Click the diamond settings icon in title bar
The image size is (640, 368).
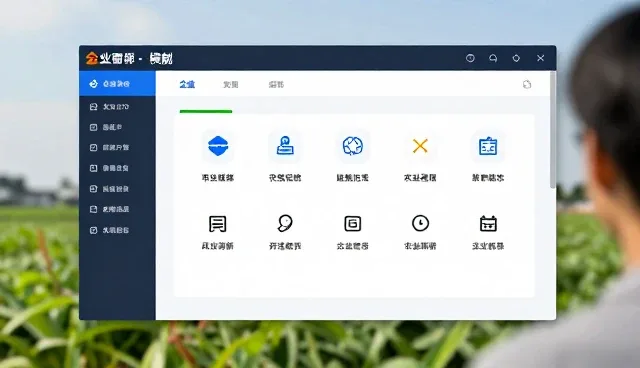click(516, 58)
